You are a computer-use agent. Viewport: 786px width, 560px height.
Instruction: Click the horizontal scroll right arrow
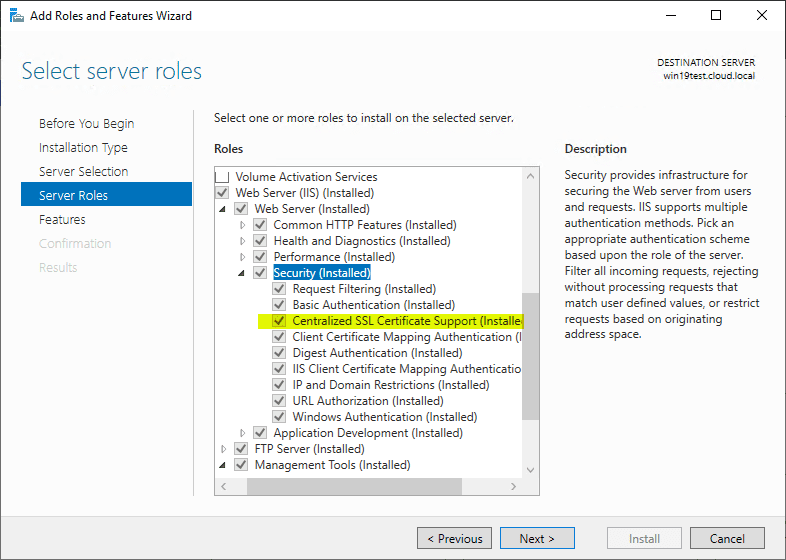point(513,486)
